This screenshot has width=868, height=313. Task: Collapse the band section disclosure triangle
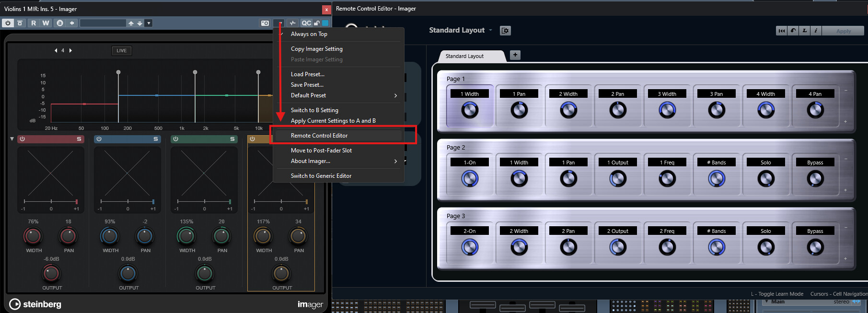coord(12,139)
